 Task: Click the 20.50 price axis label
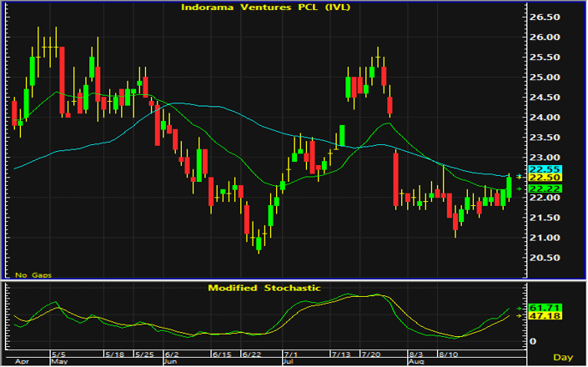point(545,258)
